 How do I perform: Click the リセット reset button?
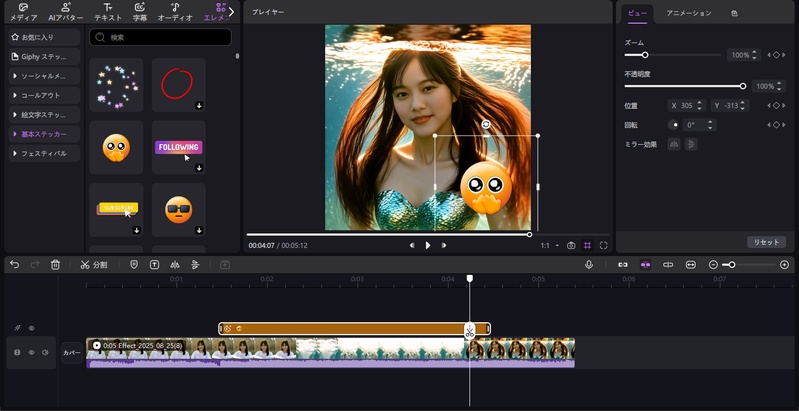pyautogui.click(x=766, y=242)
